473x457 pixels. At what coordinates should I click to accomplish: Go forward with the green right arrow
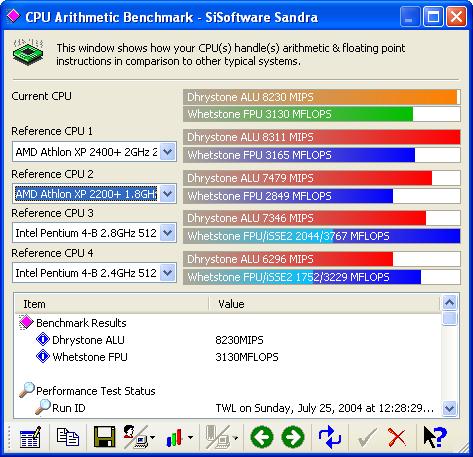point(293,437)
